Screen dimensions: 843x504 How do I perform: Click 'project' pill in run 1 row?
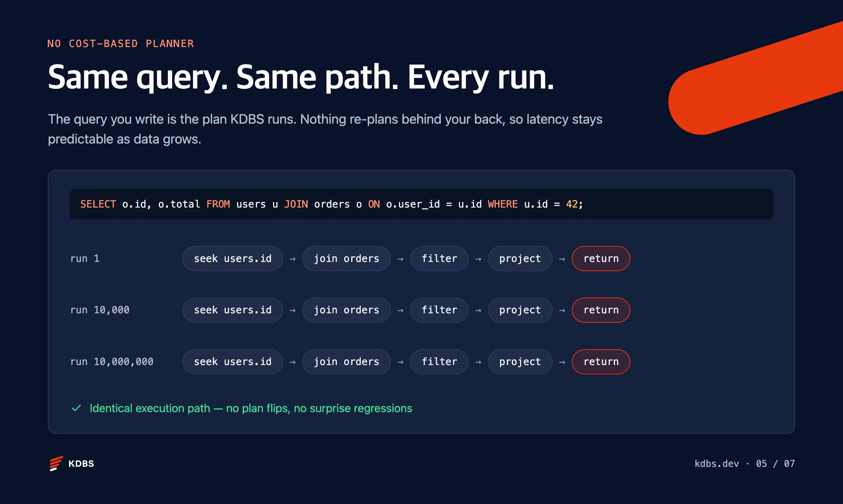(520, 258)
